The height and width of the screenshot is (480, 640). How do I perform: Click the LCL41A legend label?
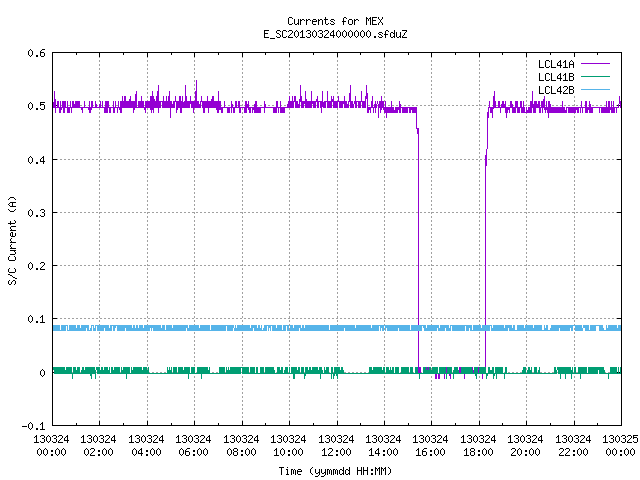[556, 64]
